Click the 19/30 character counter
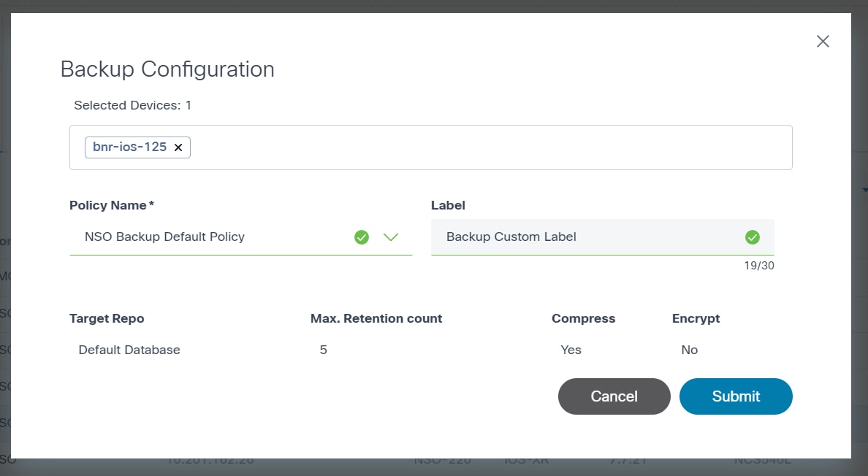Image resolution: width=868 pixels, height=476 pixels. click(758, 266)
